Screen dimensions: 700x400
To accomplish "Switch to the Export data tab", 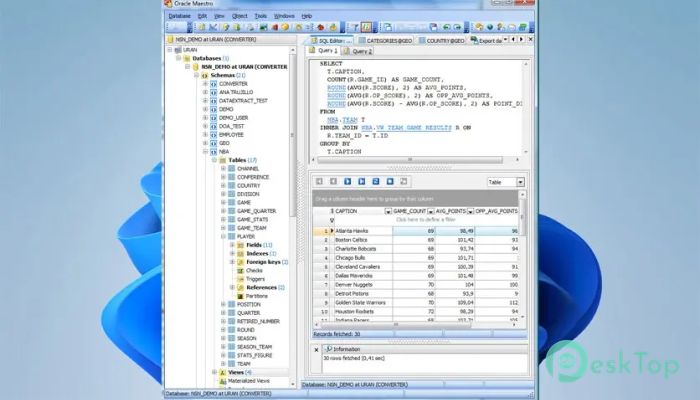I will (487, 41).
